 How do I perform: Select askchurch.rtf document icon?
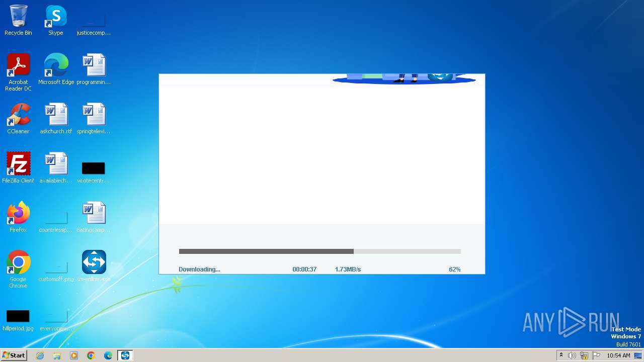pyautogui.click(x=56, y=118)
